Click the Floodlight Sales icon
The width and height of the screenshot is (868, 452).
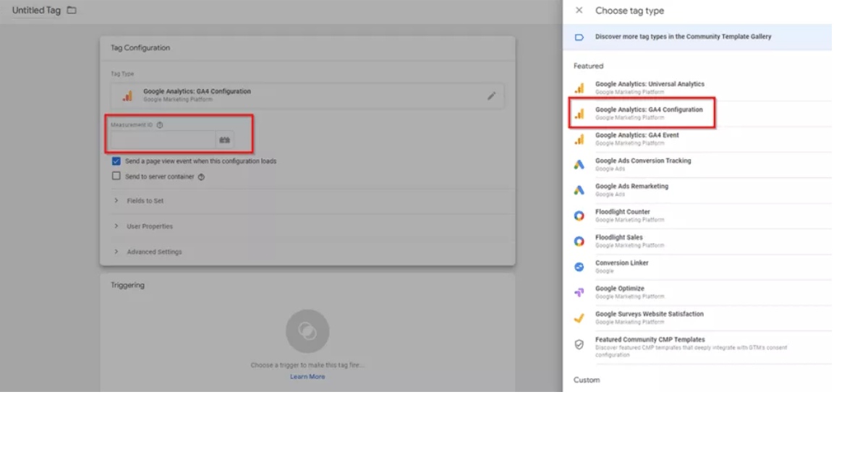579,241
